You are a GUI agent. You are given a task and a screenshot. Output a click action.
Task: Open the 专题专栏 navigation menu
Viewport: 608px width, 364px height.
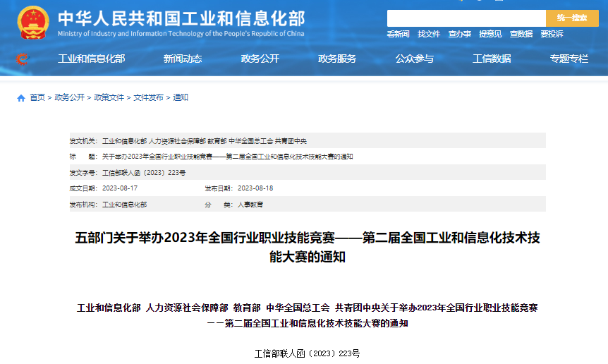point(569,59)
